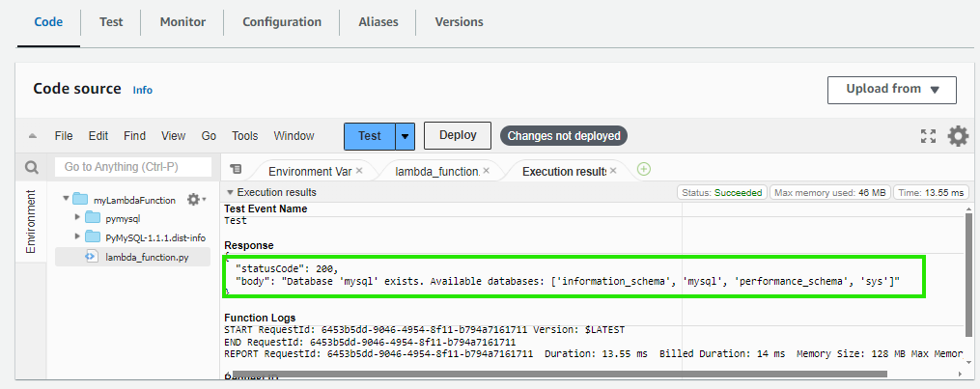Image resolution: width=980 pixels, height=389 pixels.
Task: Close the Execution results tab
Action: coord(614,171)
